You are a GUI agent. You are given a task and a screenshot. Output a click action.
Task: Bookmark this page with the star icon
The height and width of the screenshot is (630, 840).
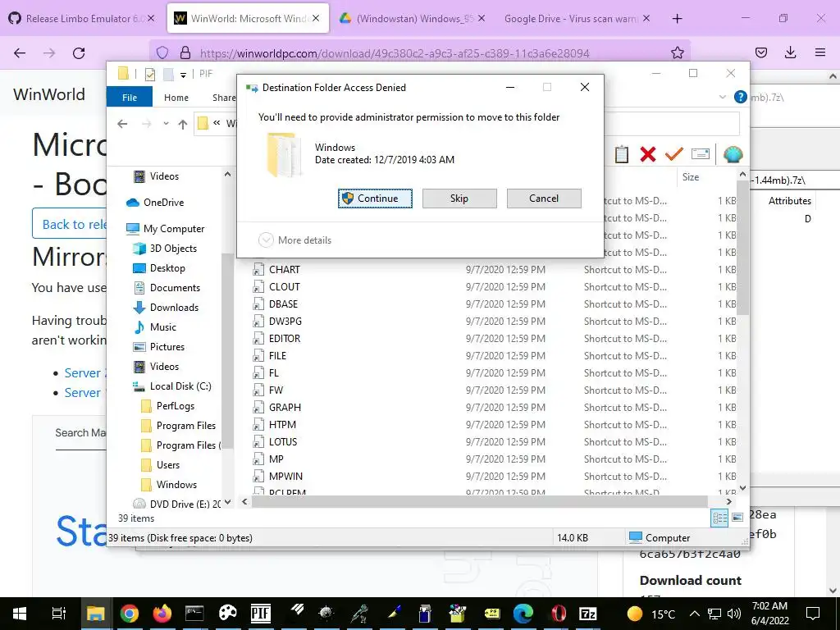pyautogui.click(x=677, y=52)
